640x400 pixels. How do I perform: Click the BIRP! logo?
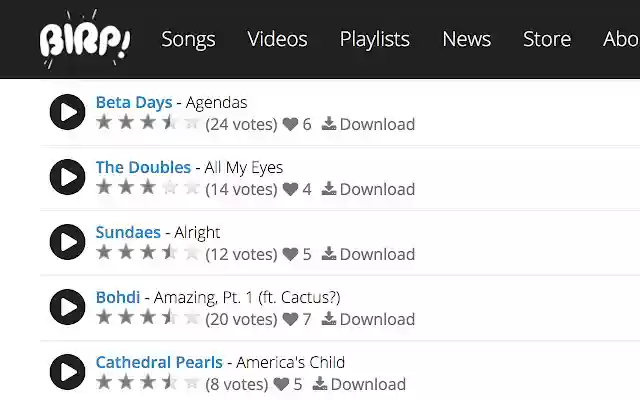coord(84,39)
